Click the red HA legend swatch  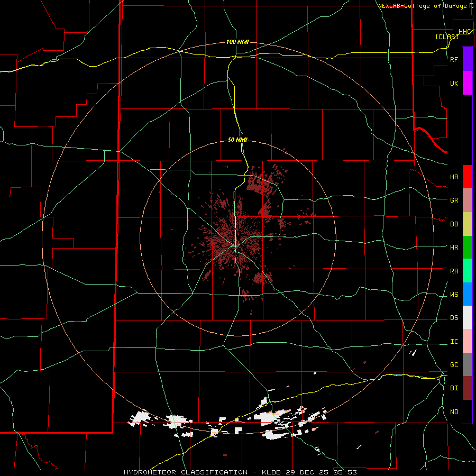tap(467, 177)
